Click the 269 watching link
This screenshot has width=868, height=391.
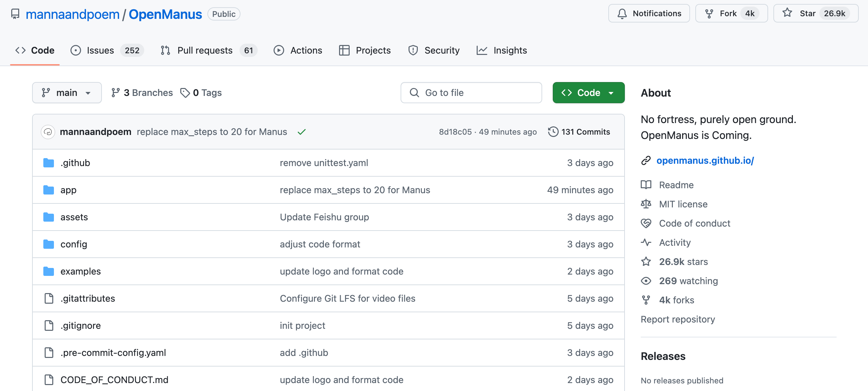tap(688, 281)
